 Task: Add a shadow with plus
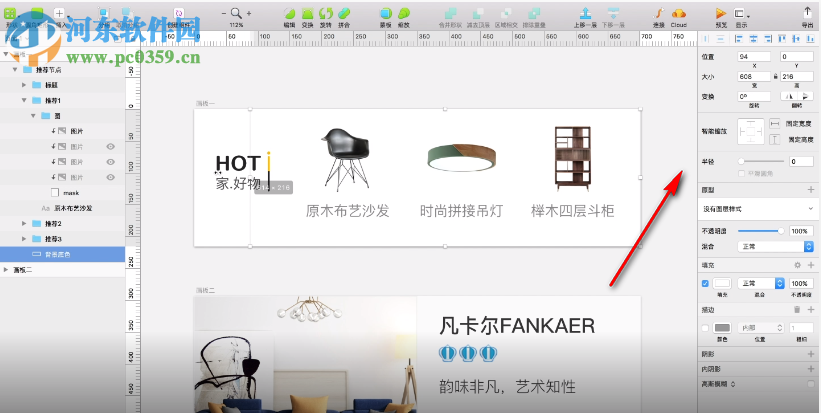811,354
